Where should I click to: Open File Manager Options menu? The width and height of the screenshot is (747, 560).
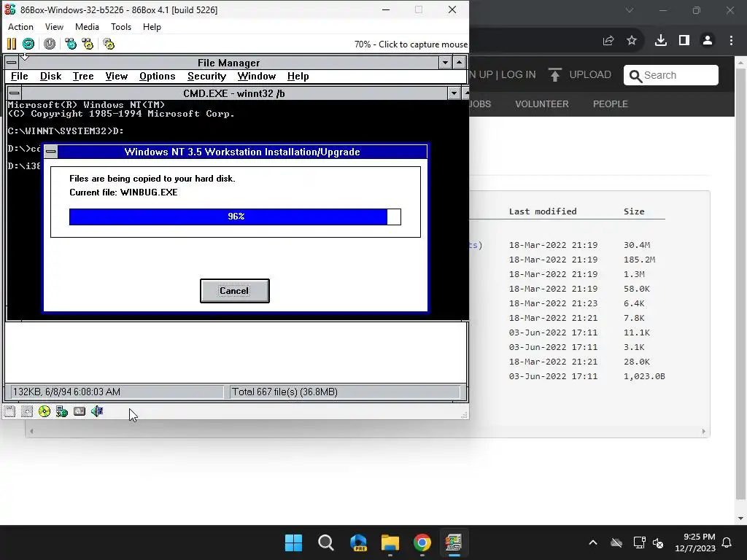pos(158,76)
